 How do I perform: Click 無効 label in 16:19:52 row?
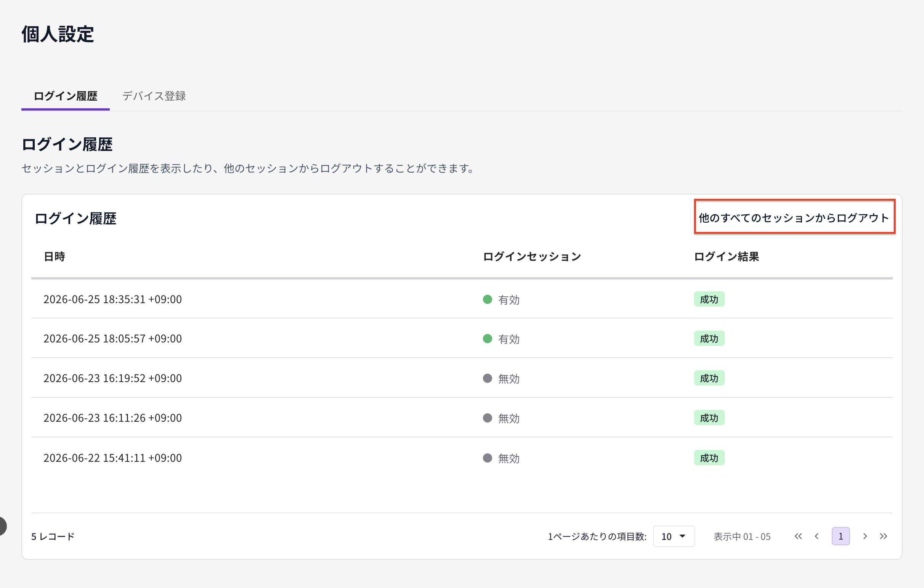pos(509,379)
